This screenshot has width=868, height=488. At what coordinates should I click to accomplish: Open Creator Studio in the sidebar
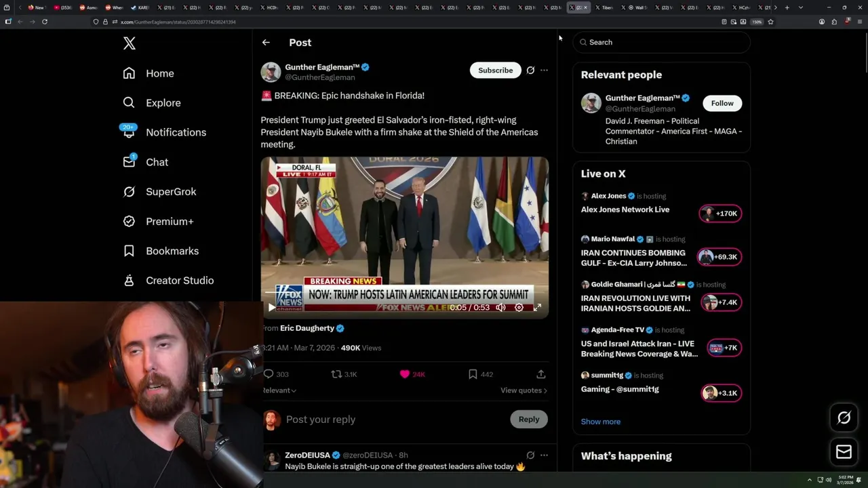point(168,281)
